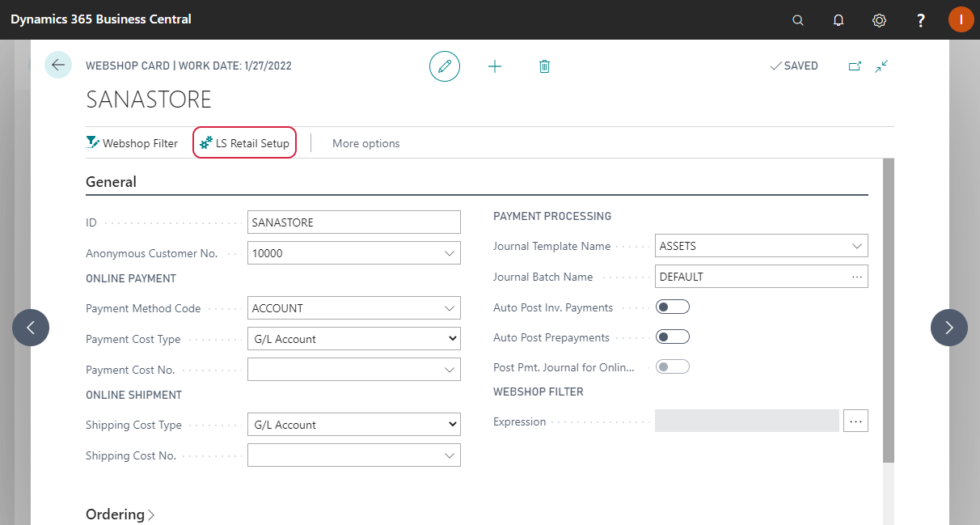
Task: Open the notifications bell
Action: 838,20
